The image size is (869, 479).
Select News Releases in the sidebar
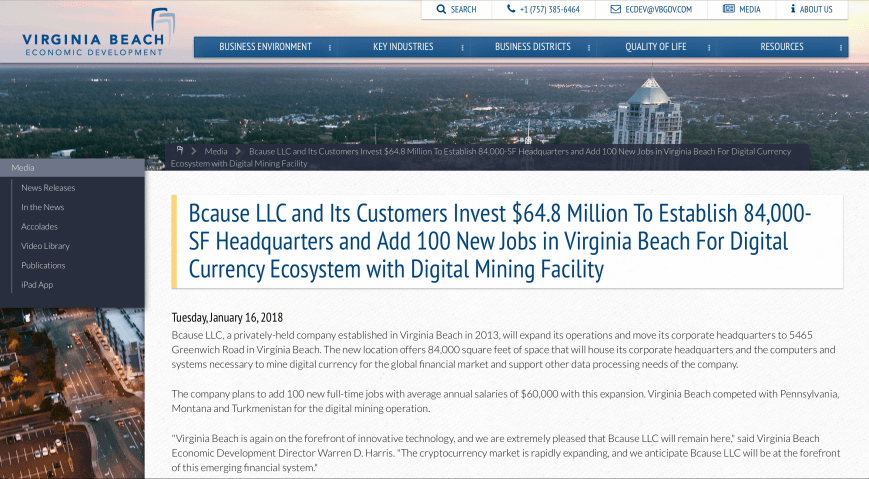point(48,187)
